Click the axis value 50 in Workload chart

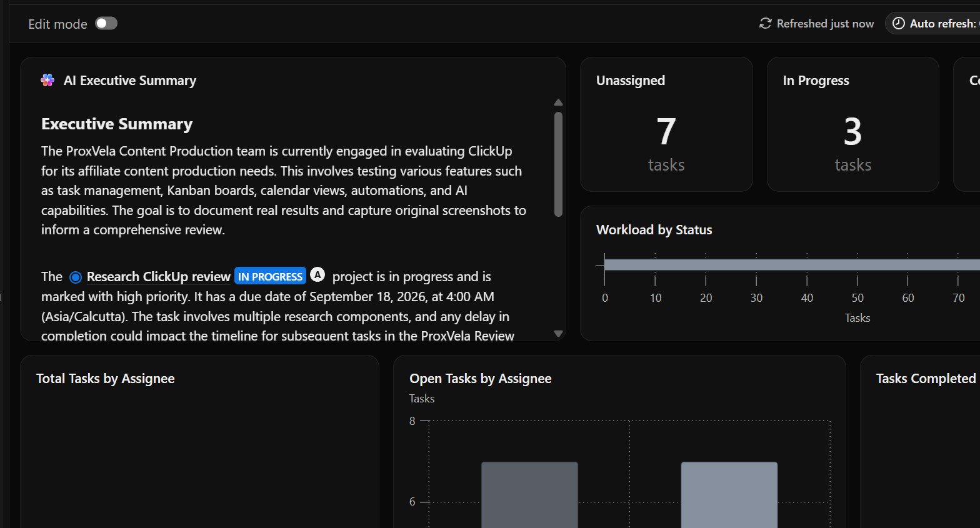[x=857, y=298]
